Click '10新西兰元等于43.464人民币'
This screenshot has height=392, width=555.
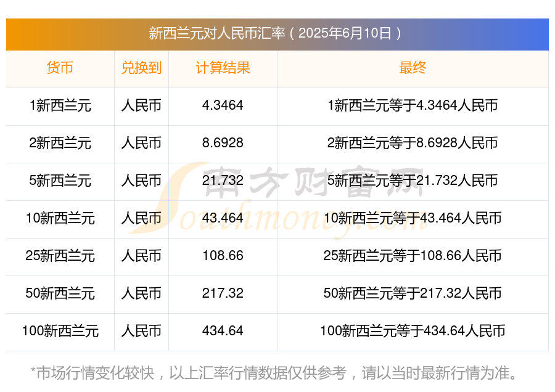[413, 218]
